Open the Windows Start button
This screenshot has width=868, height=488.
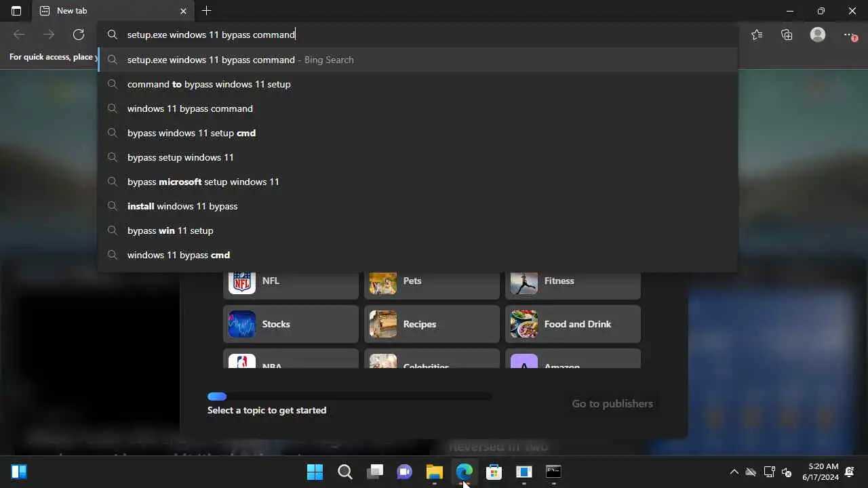point(315,472)
